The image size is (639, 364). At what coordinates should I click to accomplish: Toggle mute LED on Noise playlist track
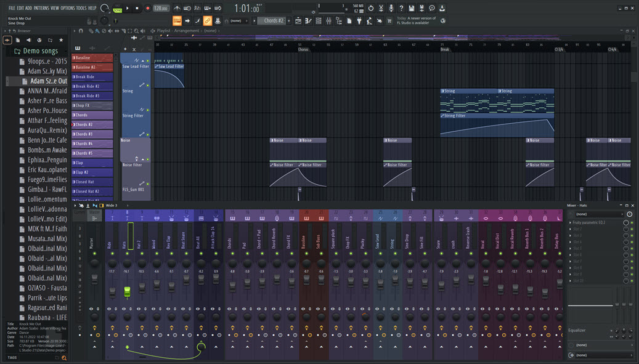[x=147, y=160]
